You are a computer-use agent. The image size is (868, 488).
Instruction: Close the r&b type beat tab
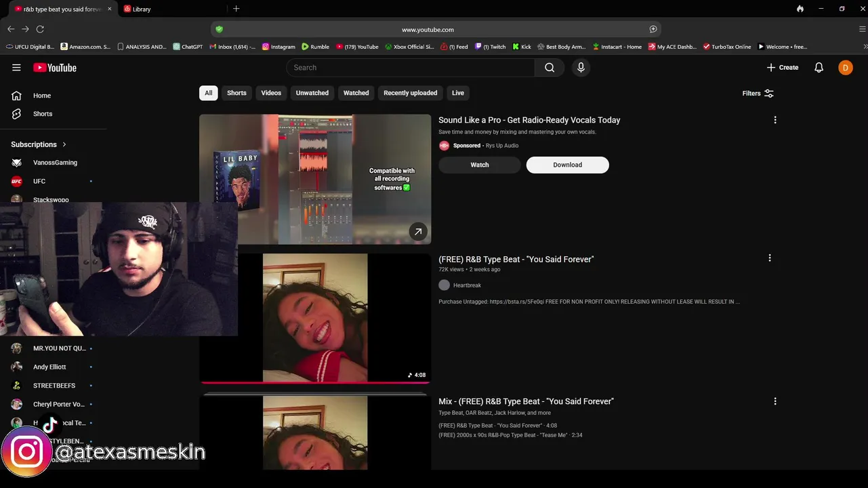click(109, 9)
